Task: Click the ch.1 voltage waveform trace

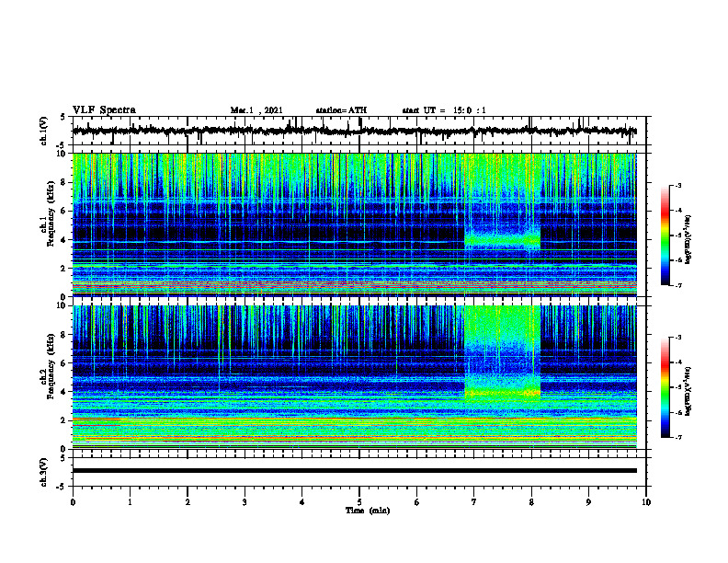Action: 355,131
